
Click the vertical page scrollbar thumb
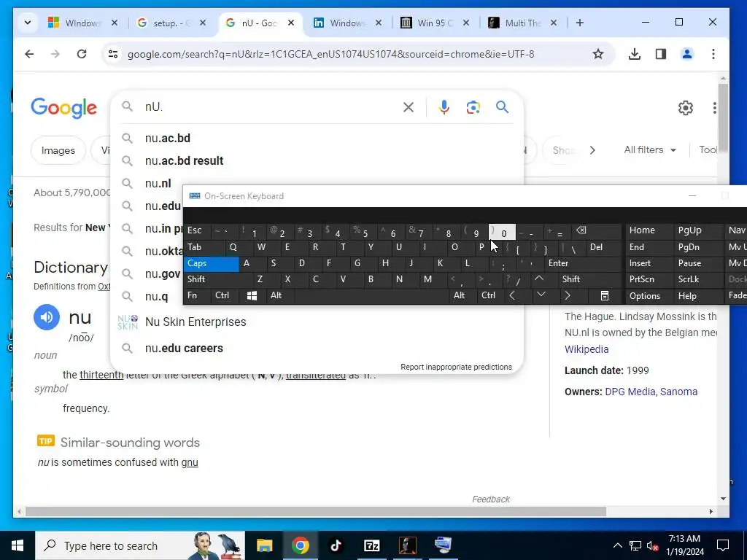(723, 117)
